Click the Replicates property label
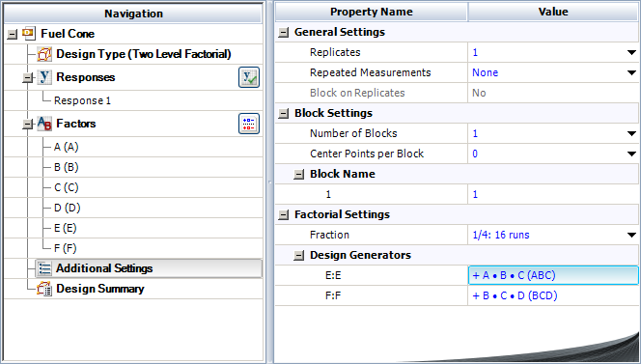This screenshot has height=364, width=641. click(335, 52)
